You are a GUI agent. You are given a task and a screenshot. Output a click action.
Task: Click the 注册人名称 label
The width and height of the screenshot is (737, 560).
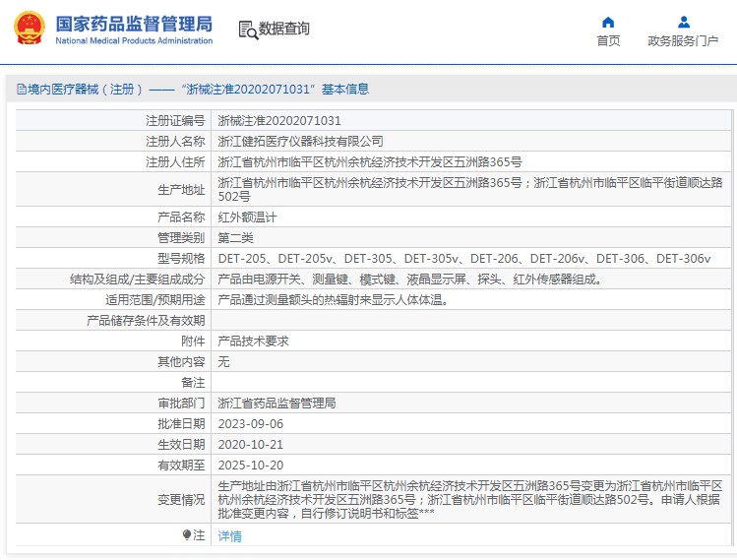(175, 141)
